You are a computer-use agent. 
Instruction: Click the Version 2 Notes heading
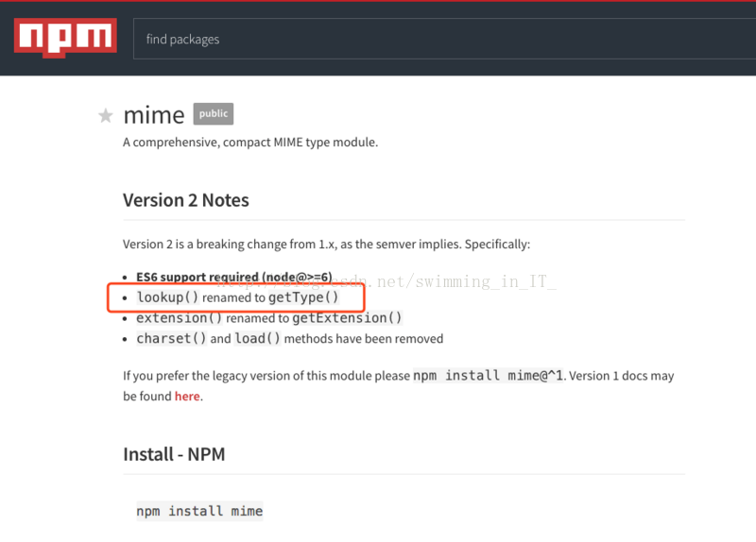(x=186, y=200)
